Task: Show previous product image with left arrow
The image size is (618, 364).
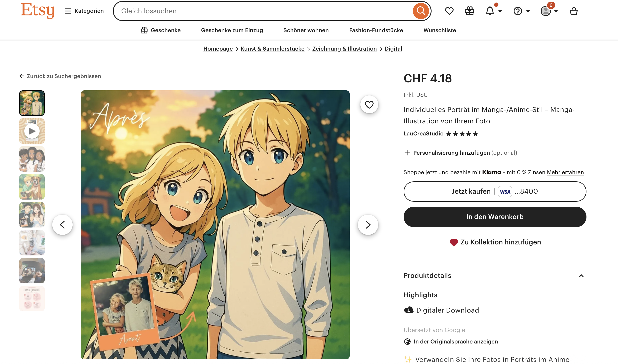Action: coord(62,225)
